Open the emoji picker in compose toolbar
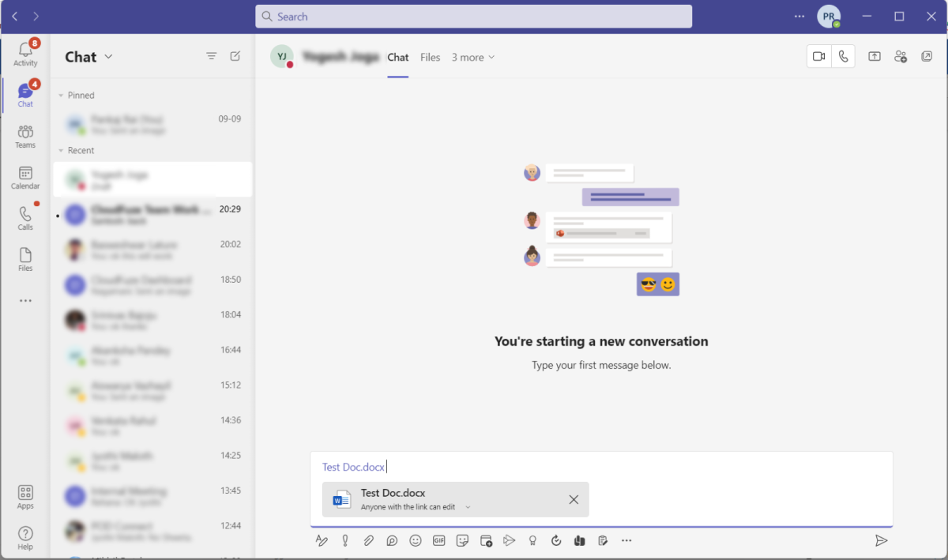The width and height of the screenshot is (948, 560). [x=416, y=540]
